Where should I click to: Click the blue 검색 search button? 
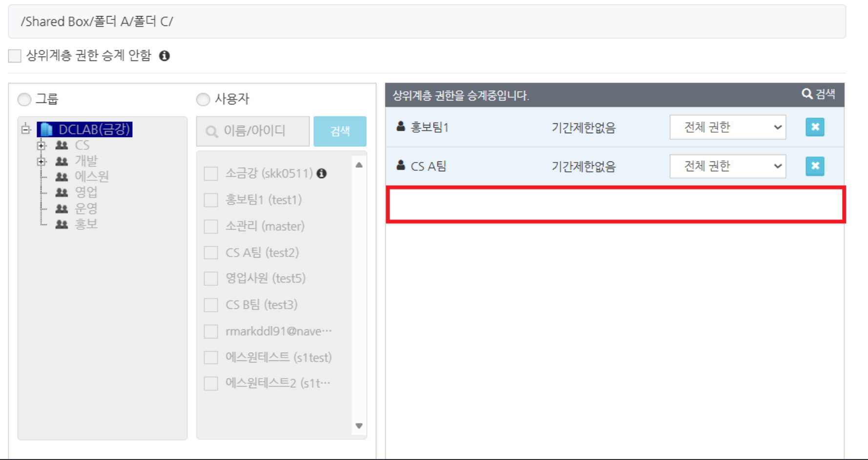(340, 131)
